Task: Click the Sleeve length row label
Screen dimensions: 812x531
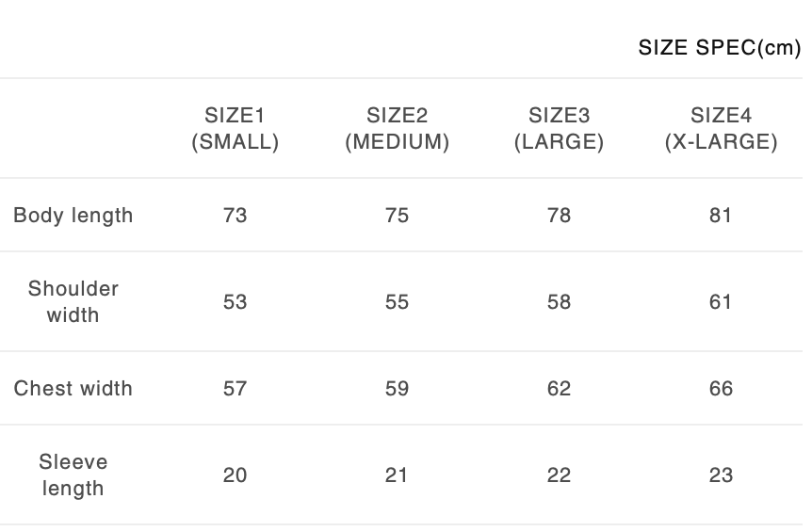Action: click(73, 475)
